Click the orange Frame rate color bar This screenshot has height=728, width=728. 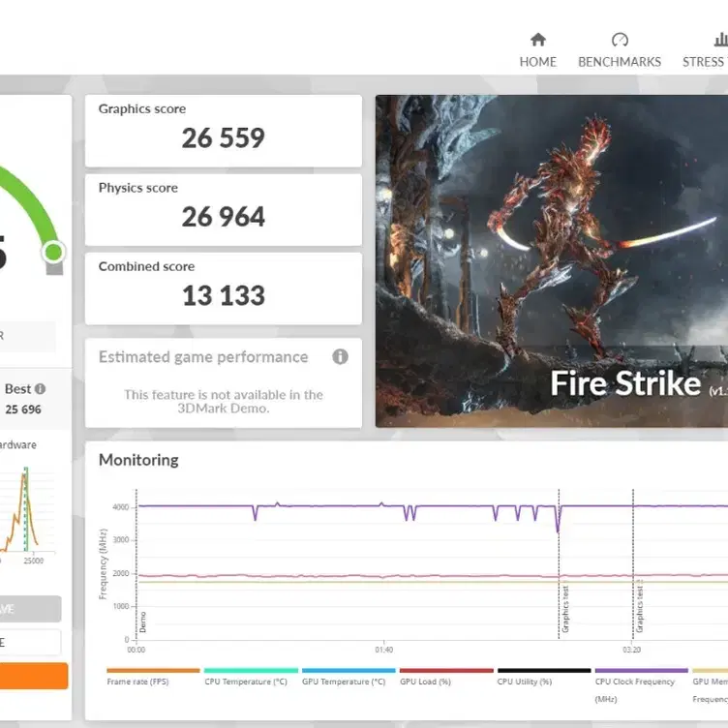(153, 671)
